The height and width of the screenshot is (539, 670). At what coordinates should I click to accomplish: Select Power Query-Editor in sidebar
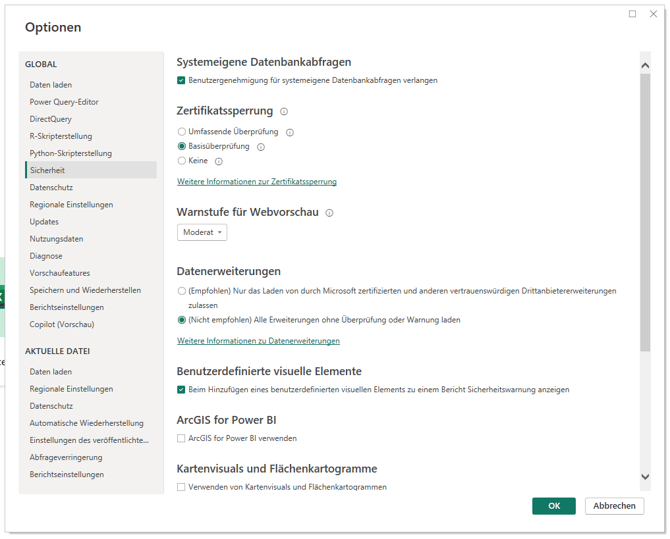coord(64,102)
